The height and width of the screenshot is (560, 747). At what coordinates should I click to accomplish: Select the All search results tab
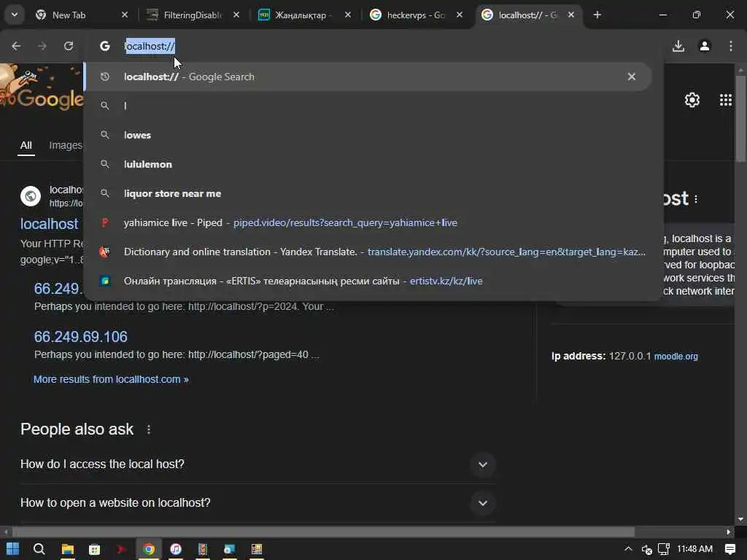(x=26, y=145)
